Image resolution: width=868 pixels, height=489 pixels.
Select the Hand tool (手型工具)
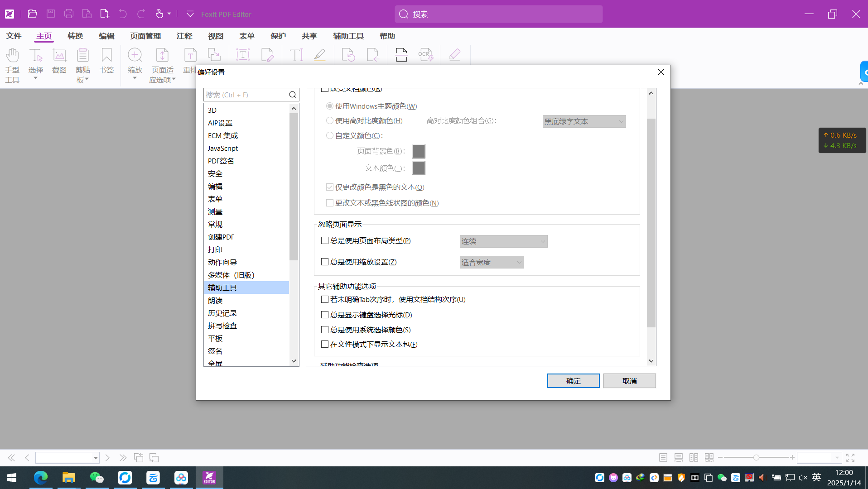12,65
